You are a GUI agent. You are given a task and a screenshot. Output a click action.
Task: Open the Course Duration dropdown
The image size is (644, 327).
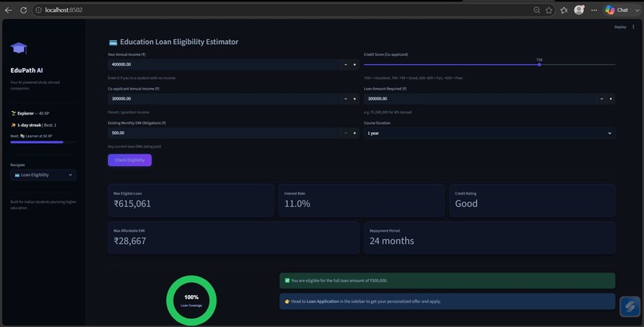(490, 133)
